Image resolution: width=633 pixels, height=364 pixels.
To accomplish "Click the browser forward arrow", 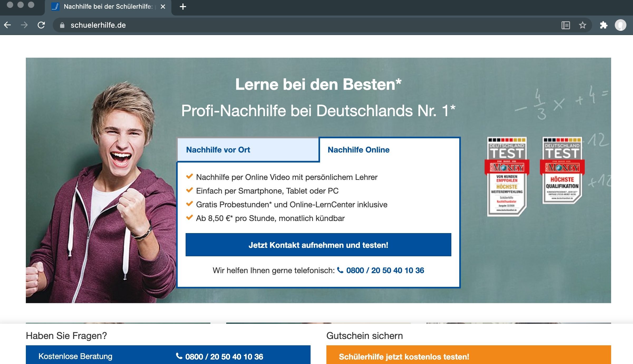I will 24,25.
